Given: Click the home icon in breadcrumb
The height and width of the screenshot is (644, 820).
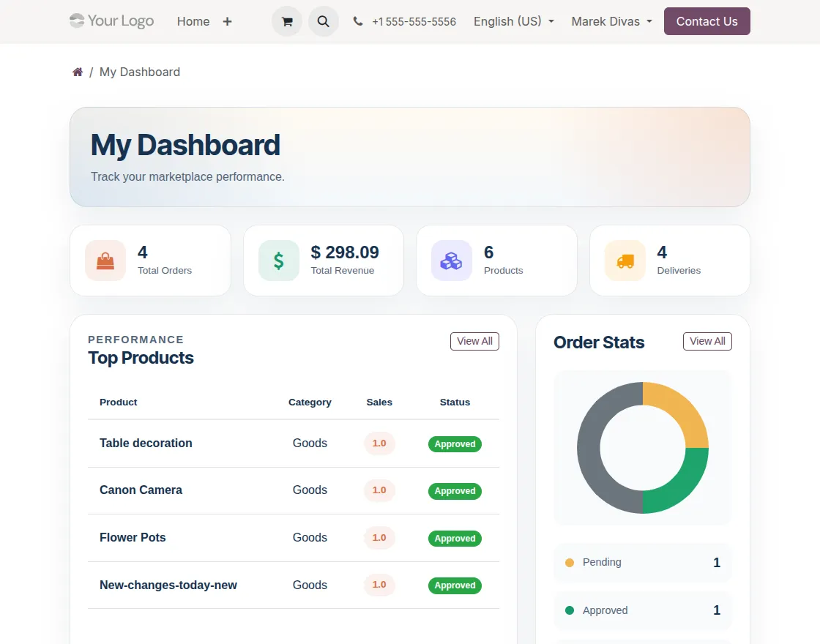Looking at the screenshot, I should pos(78,72).
